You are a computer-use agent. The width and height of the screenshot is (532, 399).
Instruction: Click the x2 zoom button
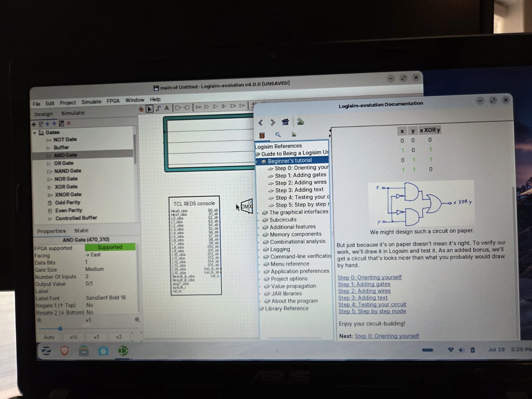[119, 337]
